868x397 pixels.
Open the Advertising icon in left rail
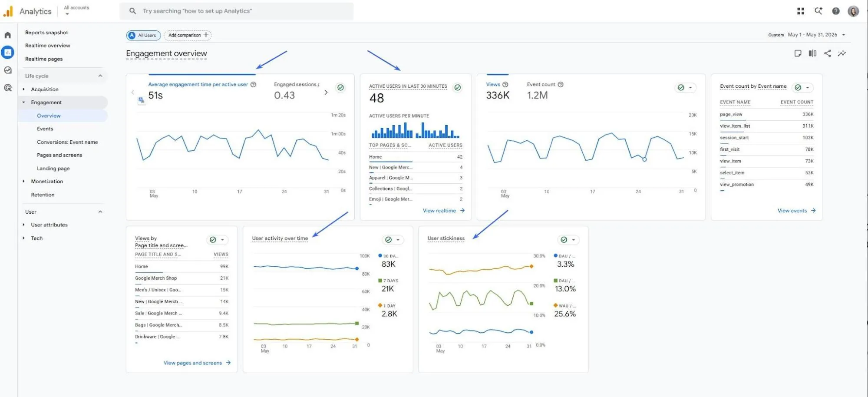point(8,88)
